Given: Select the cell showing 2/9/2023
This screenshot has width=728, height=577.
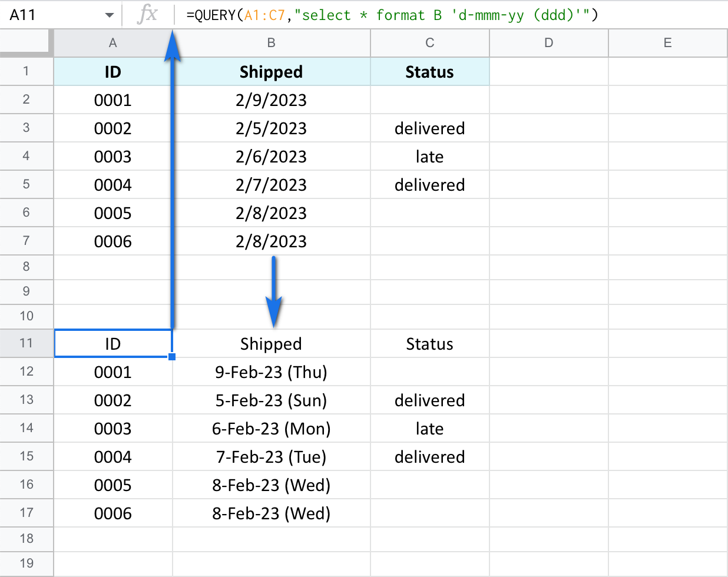Looking at the screenshot, I should [x=271, y=100].
